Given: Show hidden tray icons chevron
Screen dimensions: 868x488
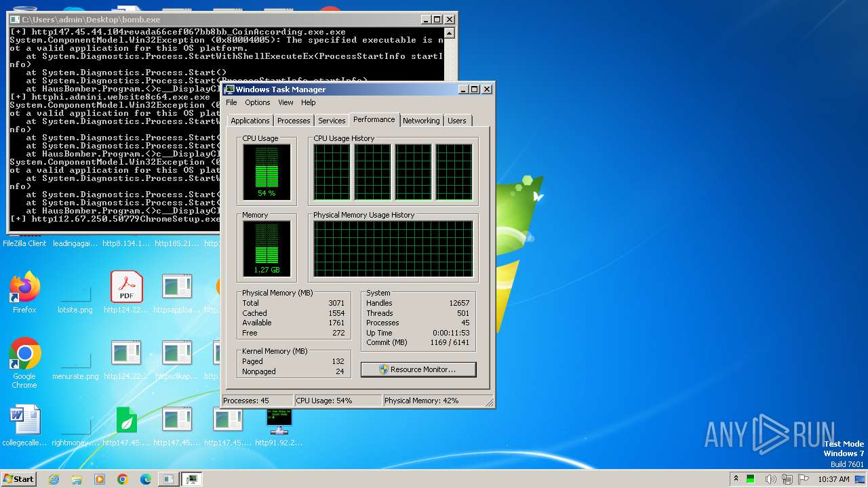Looking at the screenshot, I should [x=736, y=479].
